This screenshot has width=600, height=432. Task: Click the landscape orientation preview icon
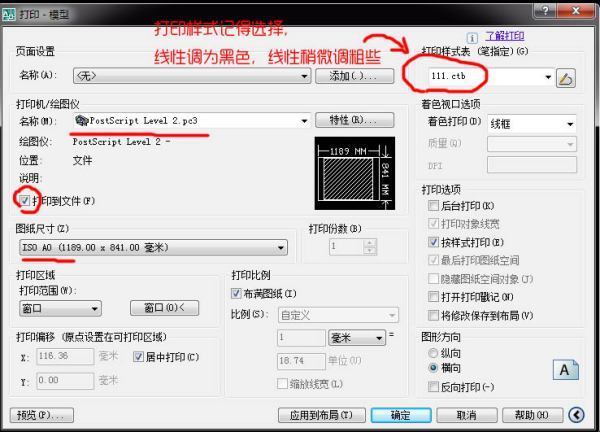click(565, 369)
